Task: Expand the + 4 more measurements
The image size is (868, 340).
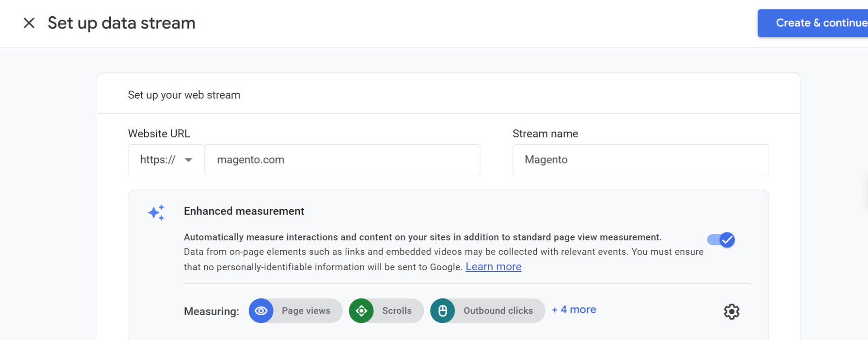Action: (574, 310)
